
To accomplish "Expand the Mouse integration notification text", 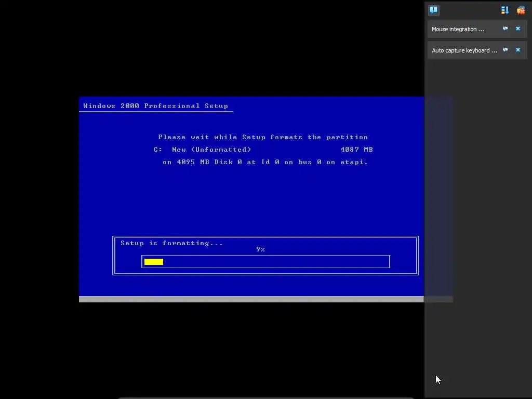I will click(x=458, y=29).
